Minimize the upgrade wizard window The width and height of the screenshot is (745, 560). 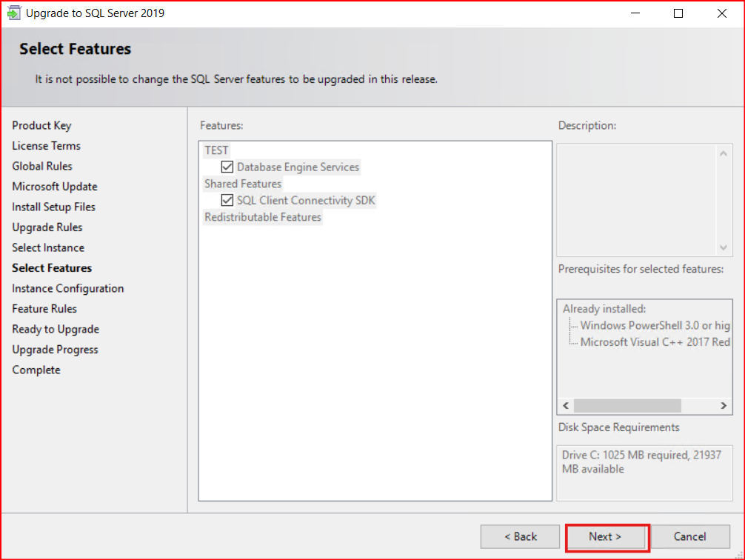(635, 13)
